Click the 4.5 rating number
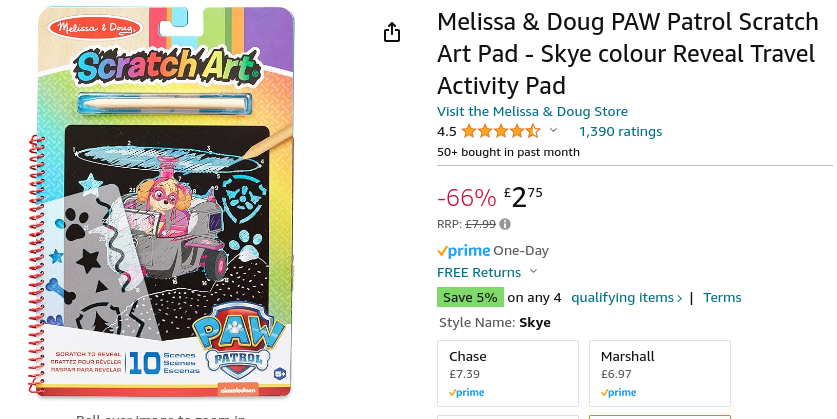The width and height of the screenshot is (837, 419). coord(447,131)
